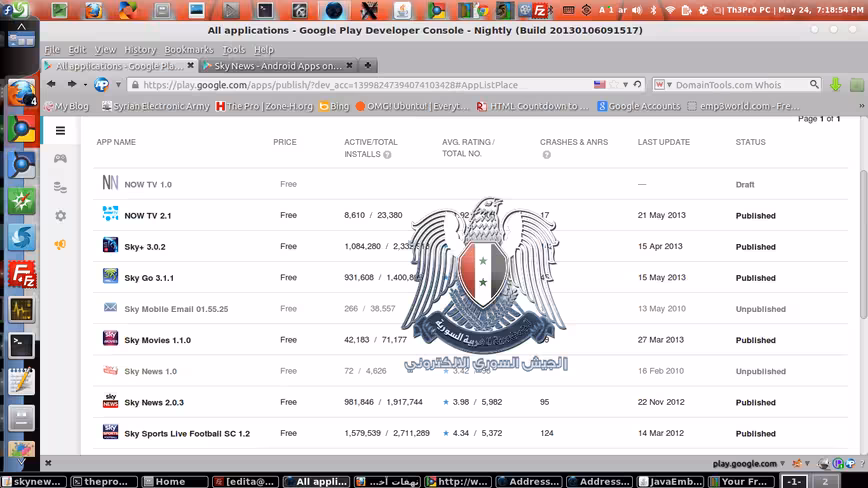Screen dimensions: 868x488
Task: Open a new tab with plus button
Action: (368, 66)
